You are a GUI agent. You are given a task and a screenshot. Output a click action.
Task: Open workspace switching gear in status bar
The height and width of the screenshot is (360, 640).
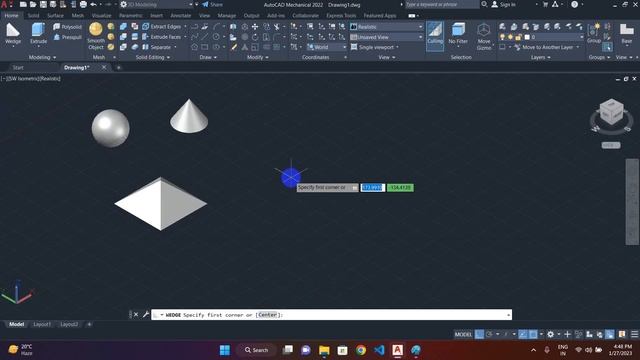(551, 334)
